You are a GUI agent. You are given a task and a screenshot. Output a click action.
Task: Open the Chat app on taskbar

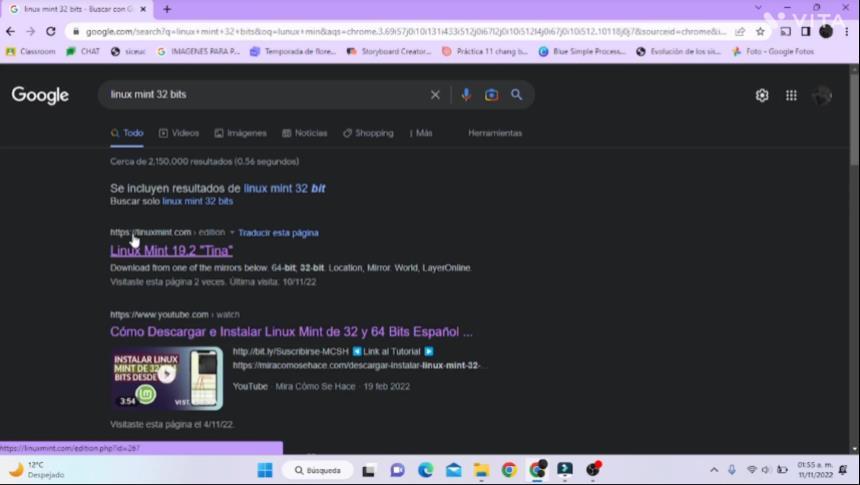pos(397,470)
